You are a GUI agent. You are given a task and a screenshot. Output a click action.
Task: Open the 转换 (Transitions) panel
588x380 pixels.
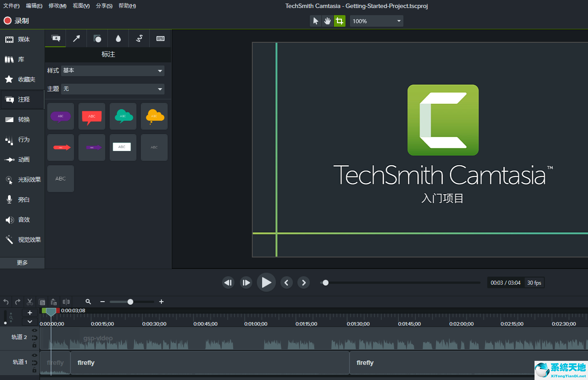[x=22, y=120]
